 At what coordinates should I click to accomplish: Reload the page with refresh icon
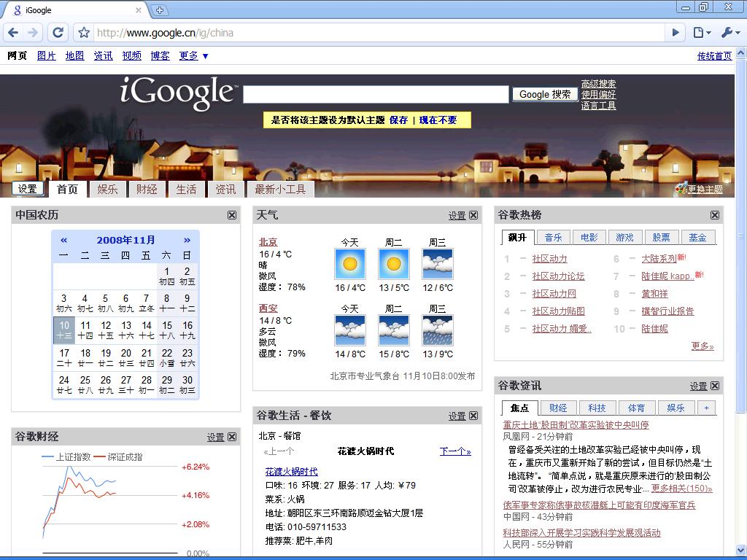click(x=58, y=32)
